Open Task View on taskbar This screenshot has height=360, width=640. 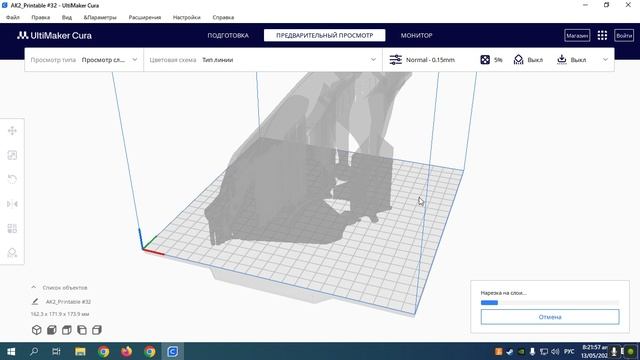click(x=56, y=351)
